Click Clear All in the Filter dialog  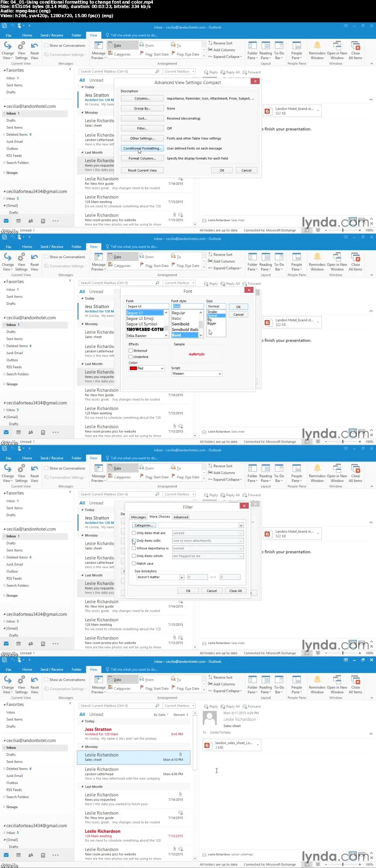235,591
